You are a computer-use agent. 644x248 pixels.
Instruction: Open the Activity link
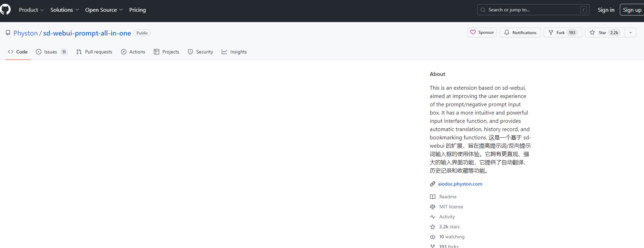447,217
